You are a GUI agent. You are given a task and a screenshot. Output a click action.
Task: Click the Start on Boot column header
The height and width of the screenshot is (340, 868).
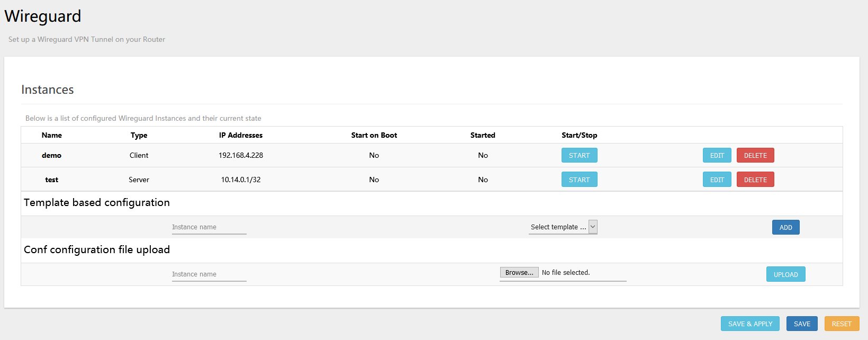(374, 135)
